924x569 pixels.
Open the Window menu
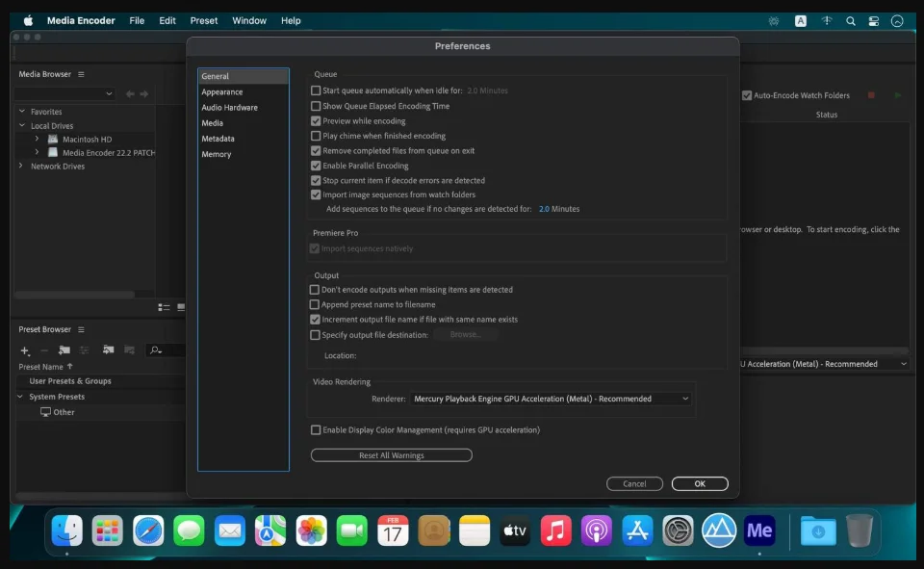pyautogui.click(x=249, y=20)
